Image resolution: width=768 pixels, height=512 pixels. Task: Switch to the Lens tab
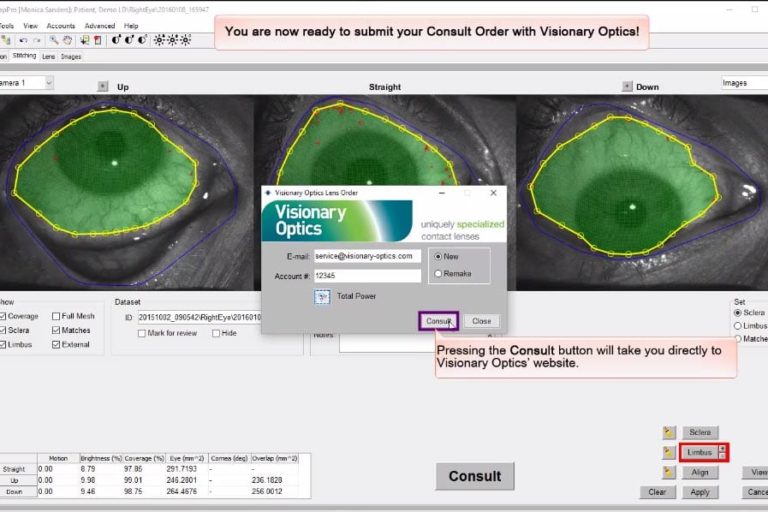(48, 57)
